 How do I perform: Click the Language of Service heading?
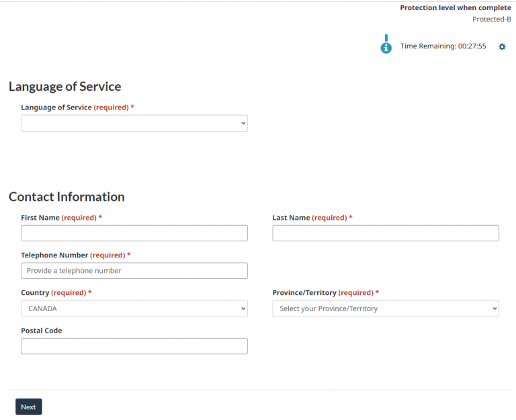pos(64,87)
